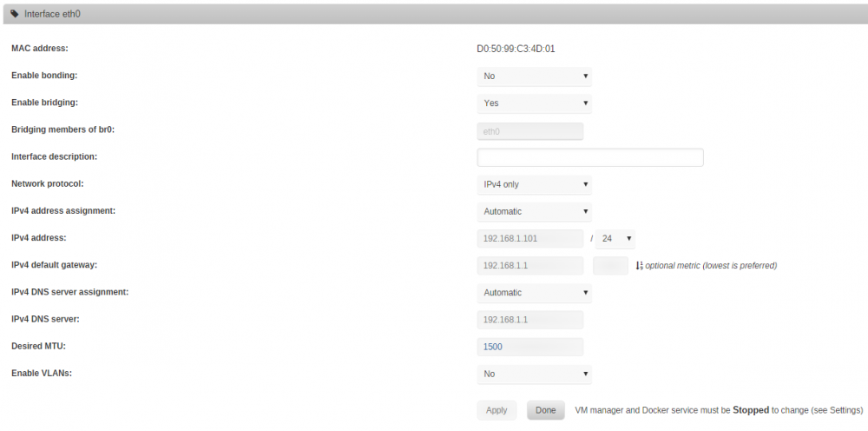Screen dimensions: 868x431
Task: Click the Desired MTU field showing 1500
Action: (x=530, y=348)
